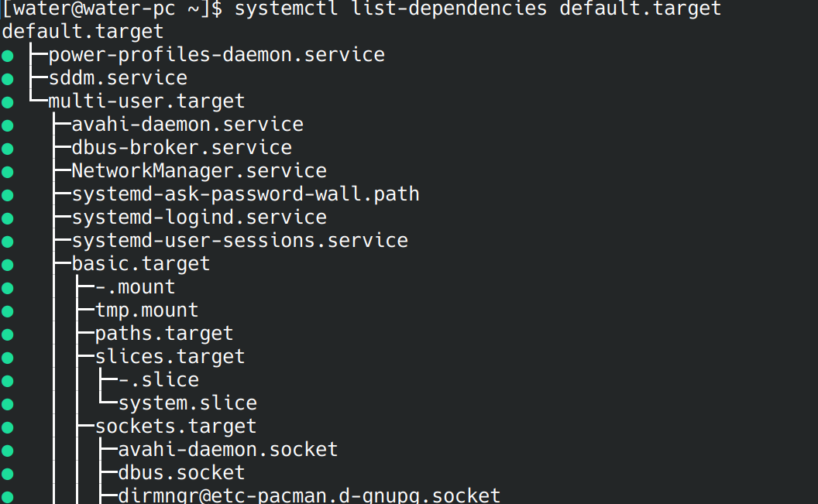Image resolution: width=818 pixels, height=504 pixels.
Task: Select the systemd-ask-password-wall.path entry
Action: click(246, 194)
